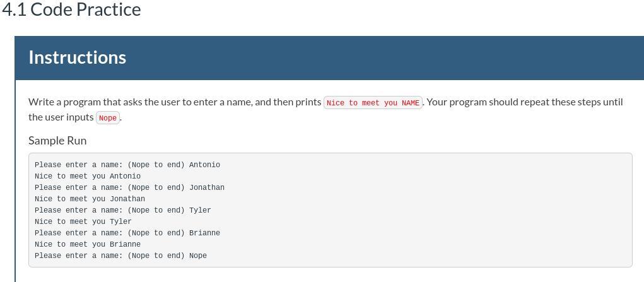Click the 'Sample Run' subheading
The image size is (644, 282).
coord(57,141)
